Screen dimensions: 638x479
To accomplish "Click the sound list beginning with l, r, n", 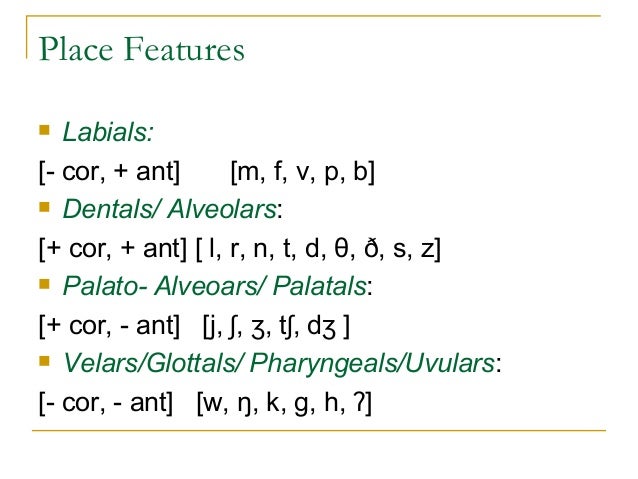I will [319, 249].
